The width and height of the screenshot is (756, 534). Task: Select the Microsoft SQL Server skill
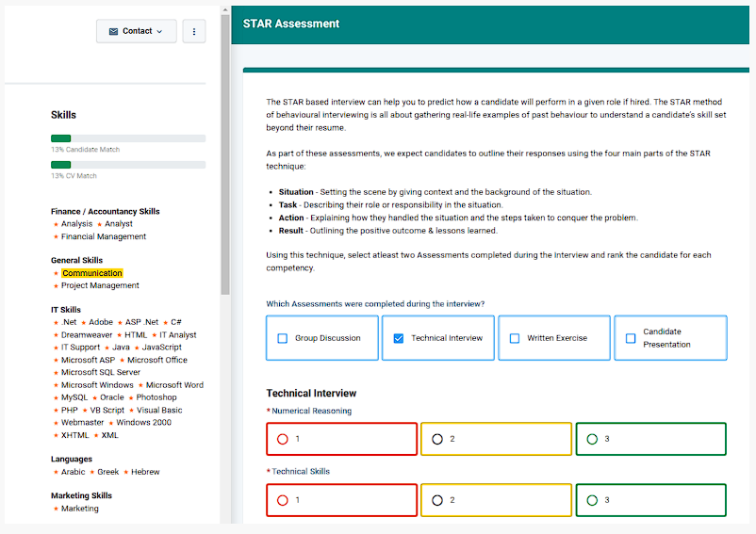tap(100, 372)
